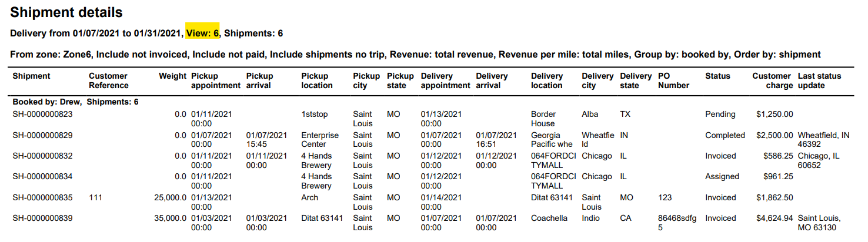Click the Coachella delivery location

tap(549, 218)
